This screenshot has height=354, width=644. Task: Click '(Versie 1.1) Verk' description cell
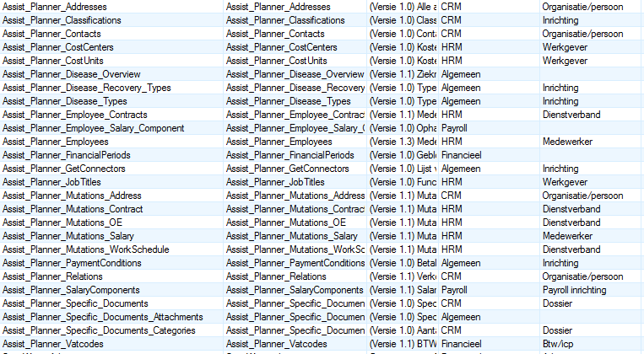[x=403, y=276]
